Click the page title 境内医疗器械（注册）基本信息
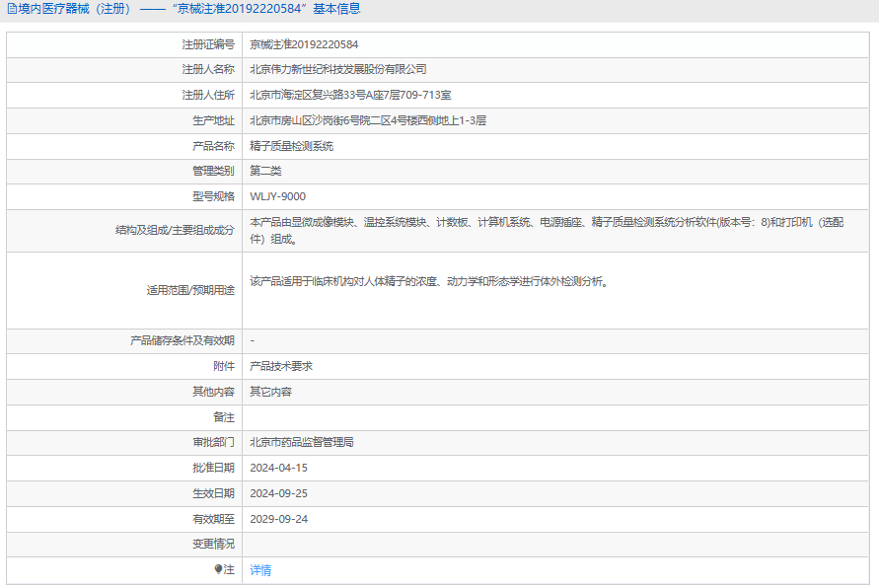 183,9
